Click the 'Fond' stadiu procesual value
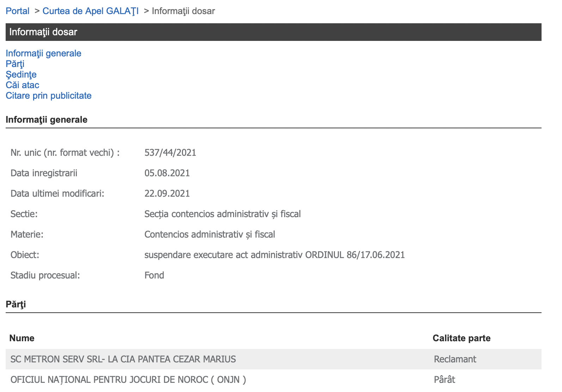 (154, 275)
